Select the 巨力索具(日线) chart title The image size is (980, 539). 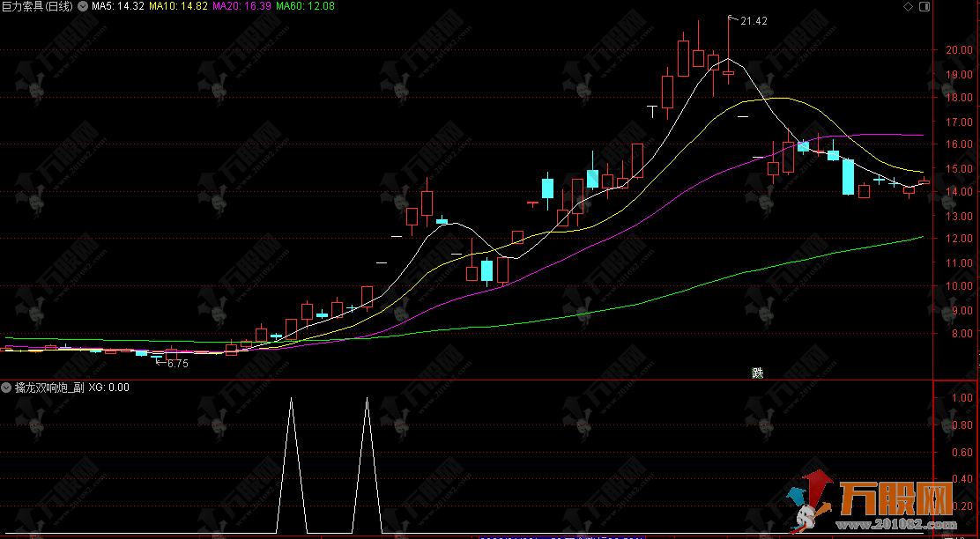[x=37, y=6]
